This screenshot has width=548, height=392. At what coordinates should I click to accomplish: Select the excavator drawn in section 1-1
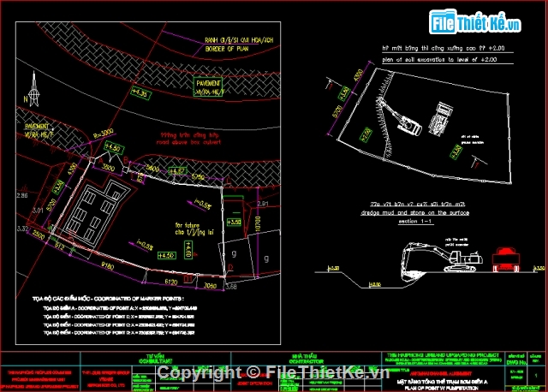pos(442,258)
